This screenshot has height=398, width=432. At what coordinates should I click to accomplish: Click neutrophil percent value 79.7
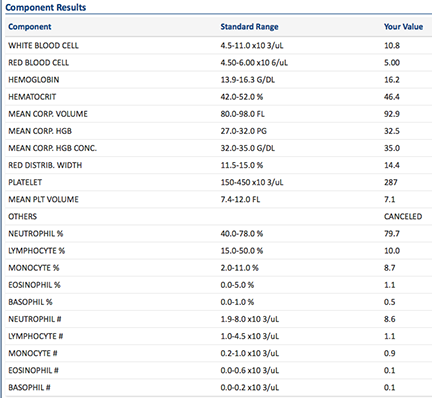(x=392, y=234)
